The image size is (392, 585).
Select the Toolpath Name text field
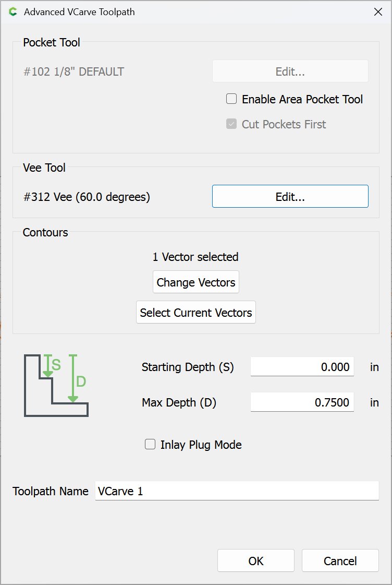click(x=237, y=491)
